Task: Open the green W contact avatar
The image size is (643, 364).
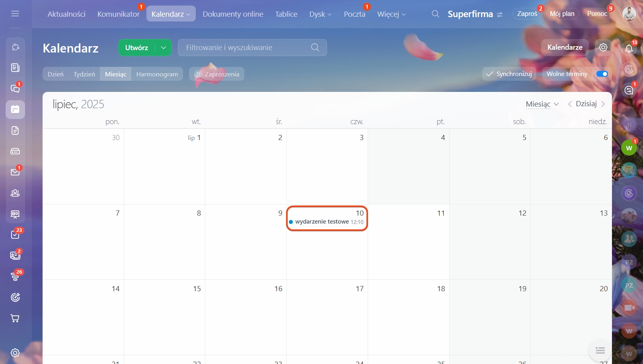Action: pyautogui.click(x=629, y=148)
